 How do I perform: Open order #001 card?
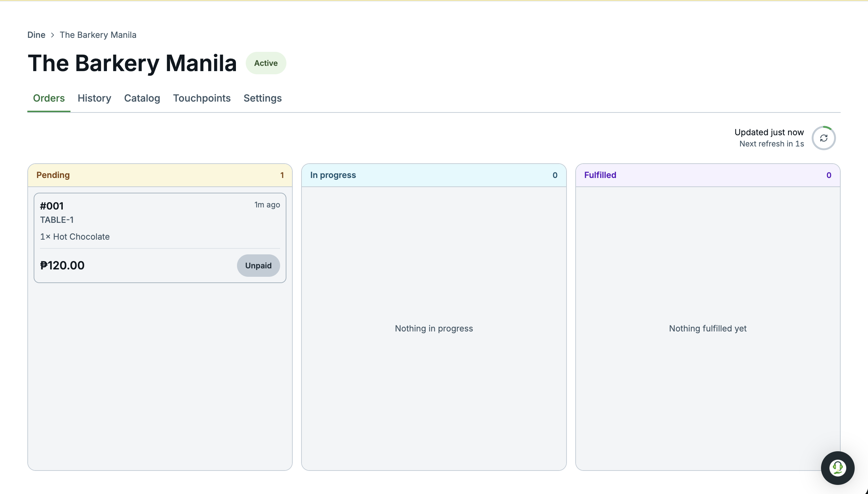tap(160, 238)
